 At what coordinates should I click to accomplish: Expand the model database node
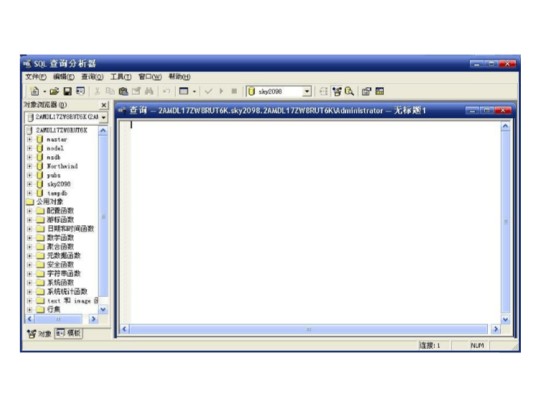[x=29, y=148]
